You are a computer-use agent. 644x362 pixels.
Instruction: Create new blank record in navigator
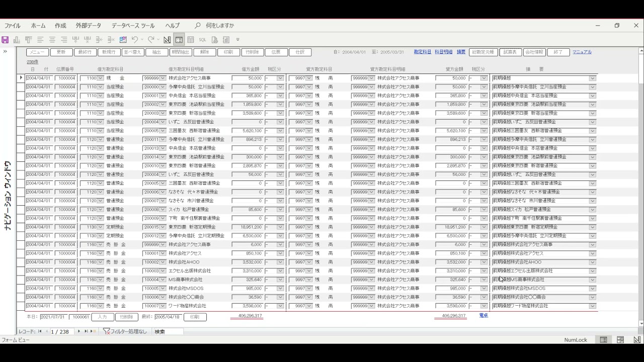(x=93, y=331)
